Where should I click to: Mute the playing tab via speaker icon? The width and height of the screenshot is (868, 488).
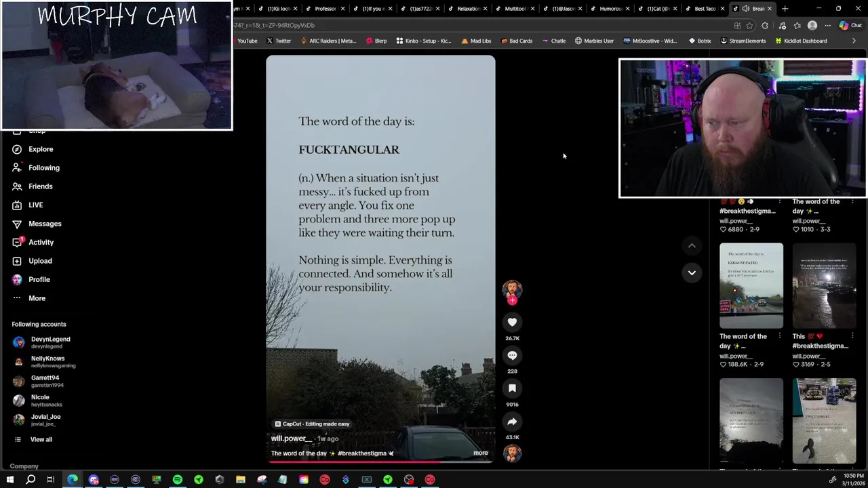(746, 9)
